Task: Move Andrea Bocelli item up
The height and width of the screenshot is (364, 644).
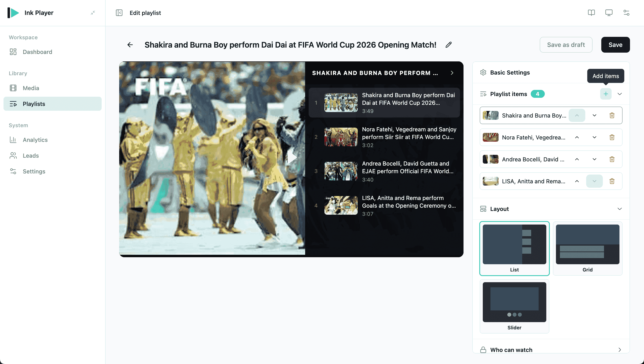Action: click(x=577, y=159)
